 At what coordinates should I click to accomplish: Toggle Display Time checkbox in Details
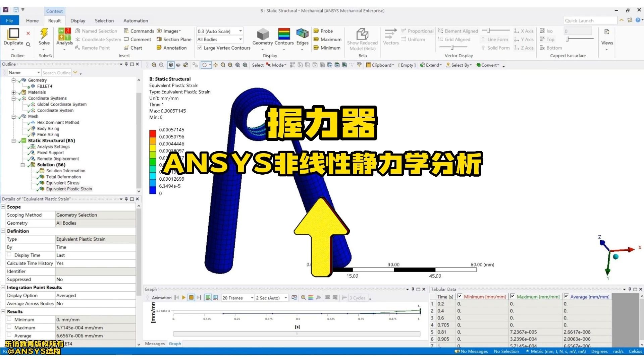point(9,254)
